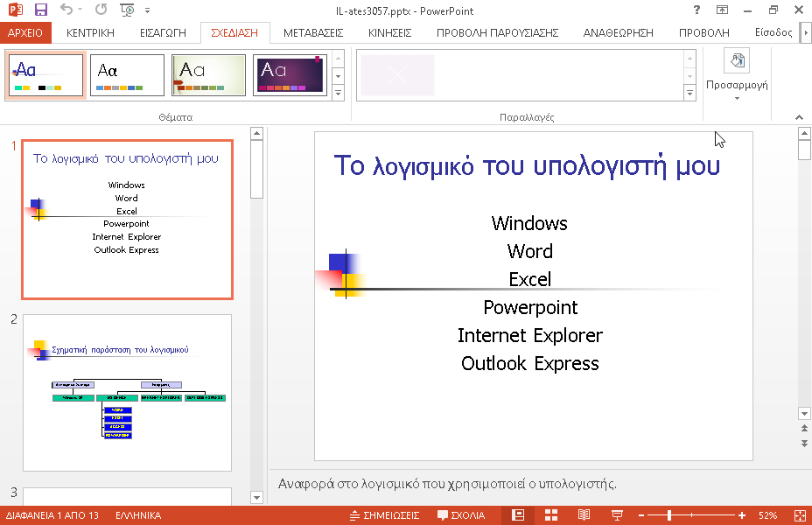812x525 pixels.
Task: Click thumbnail pane scroll up arrow
Action: click(x=256, y=134)
